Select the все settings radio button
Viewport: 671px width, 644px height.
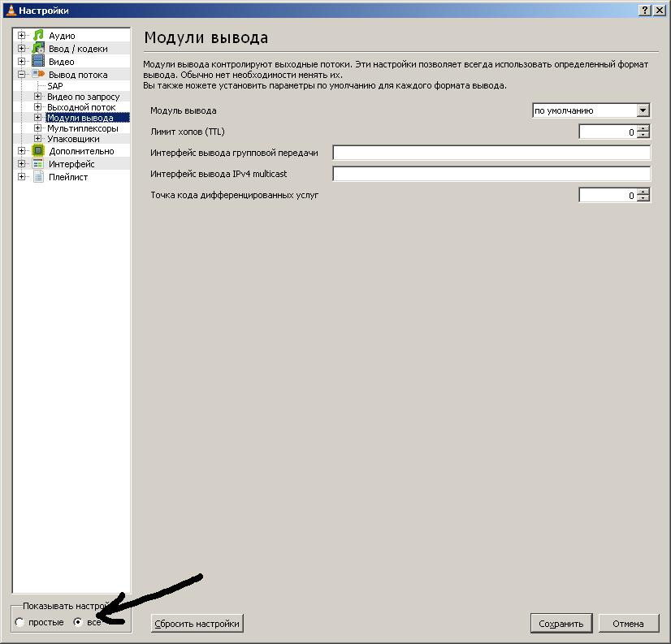pyautogui.click(x=78, y=622)
